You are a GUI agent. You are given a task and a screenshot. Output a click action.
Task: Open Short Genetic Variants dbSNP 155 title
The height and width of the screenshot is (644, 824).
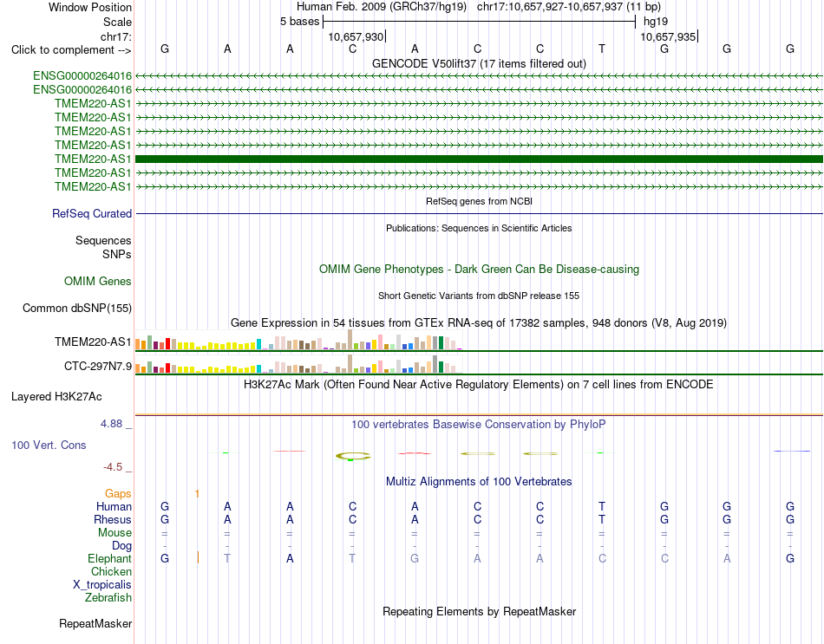479,296
